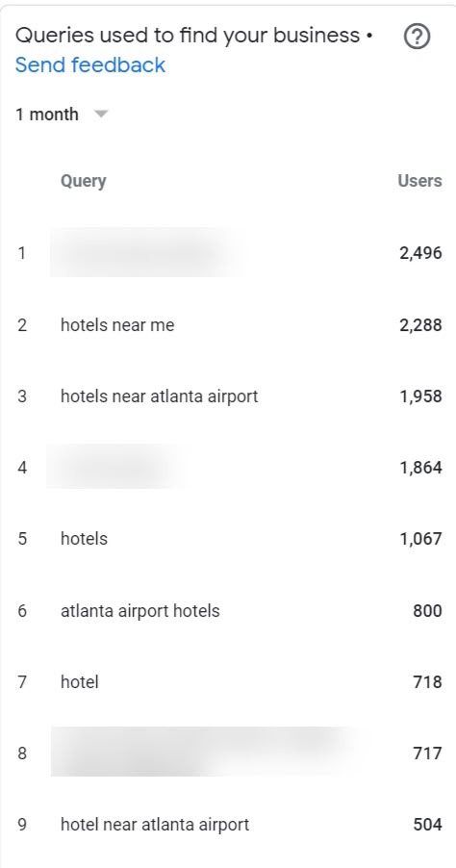
Task: Expand the 1 month period dropdown
Action: tap(62, 115)
